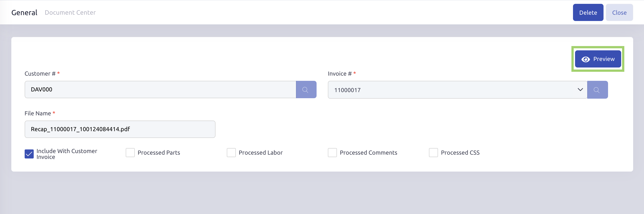Click the Include With Customer Invoice label
The image size is (644, 214).
click(67, 154)
